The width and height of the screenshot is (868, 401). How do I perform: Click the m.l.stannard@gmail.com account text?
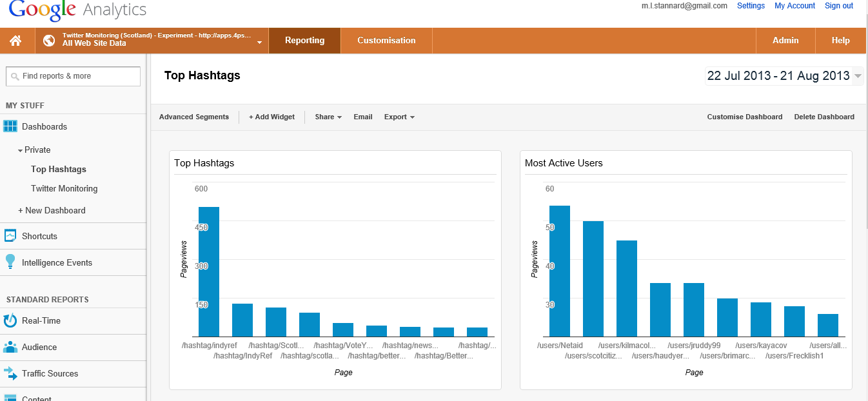(684, 6)
